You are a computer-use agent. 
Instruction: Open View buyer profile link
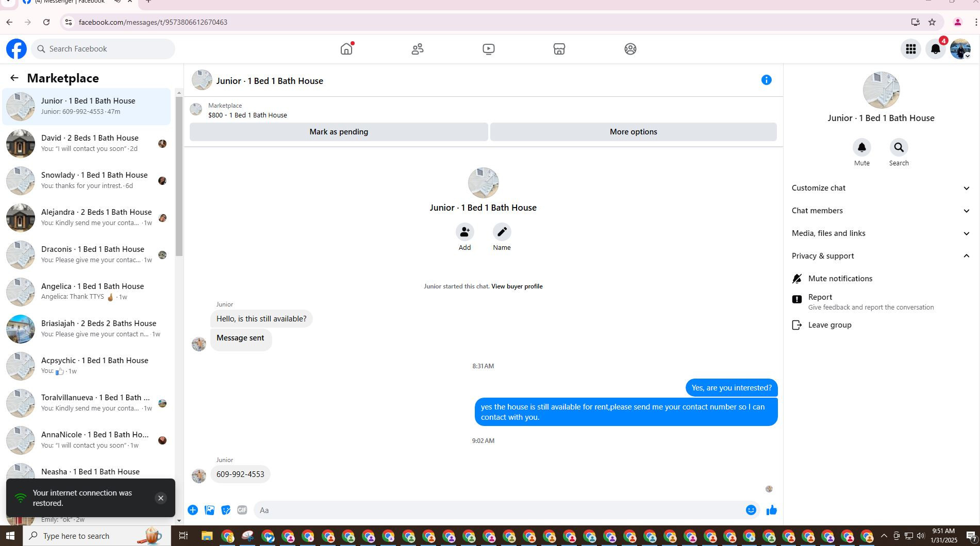[x=517, y=286]
